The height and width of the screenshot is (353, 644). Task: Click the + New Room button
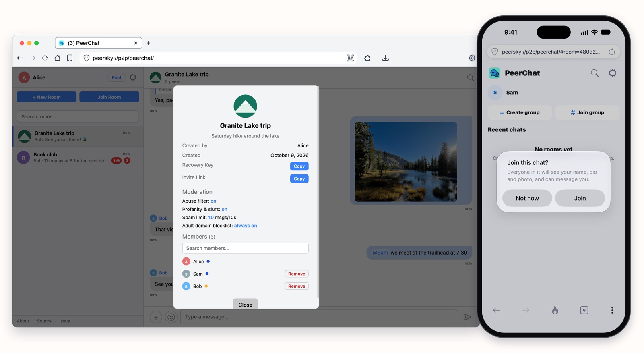pos(47,97)
